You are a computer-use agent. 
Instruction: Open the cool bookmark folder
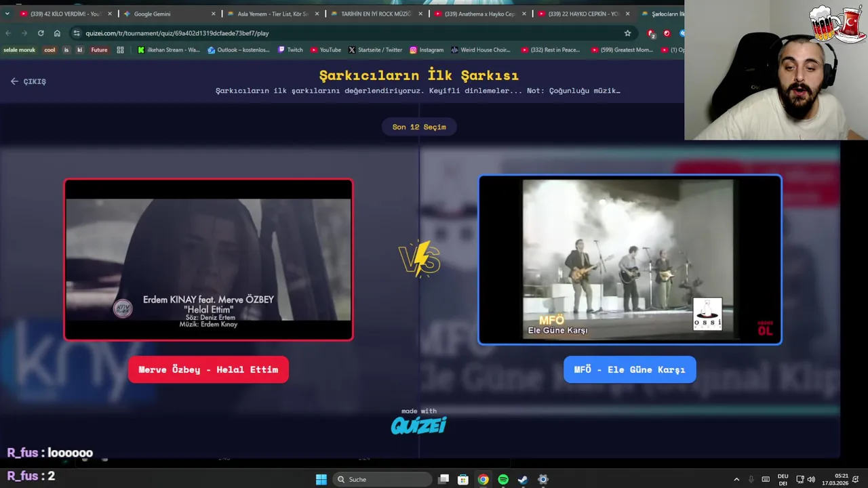pos(50,49)
